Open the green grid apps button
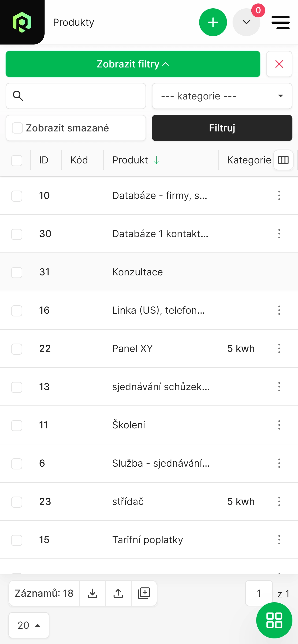This screenshot has height=644, width=298. pyautogui.click(x=274, y=620)
